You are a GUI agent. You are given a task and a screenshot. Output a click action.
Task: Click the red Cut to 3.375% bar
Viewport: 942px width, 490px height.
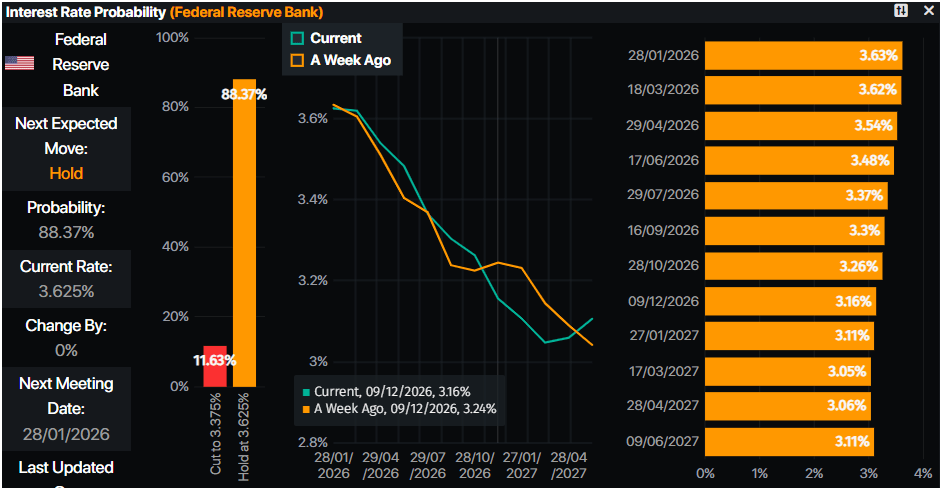click(215, 366)
